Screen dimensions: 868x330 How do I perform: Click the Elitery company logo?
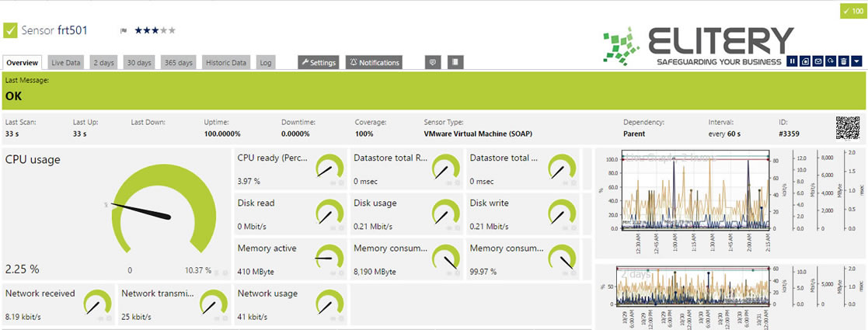pos(699,45)
